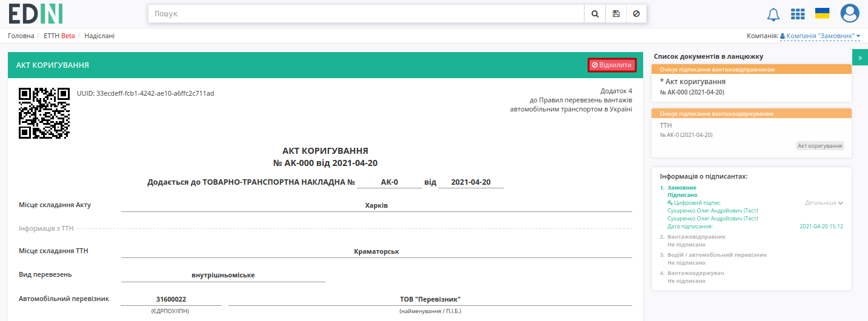Open Надіслані breadcrumb

[x=99, y=36]
